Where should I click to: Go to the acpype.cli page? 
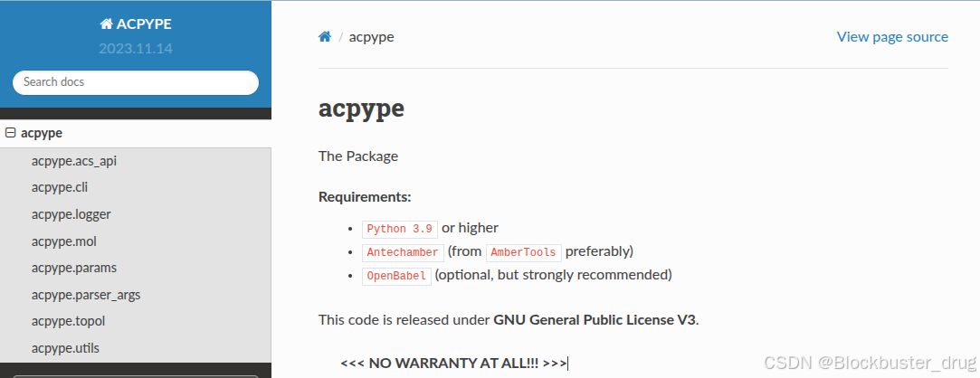(60, 187)
